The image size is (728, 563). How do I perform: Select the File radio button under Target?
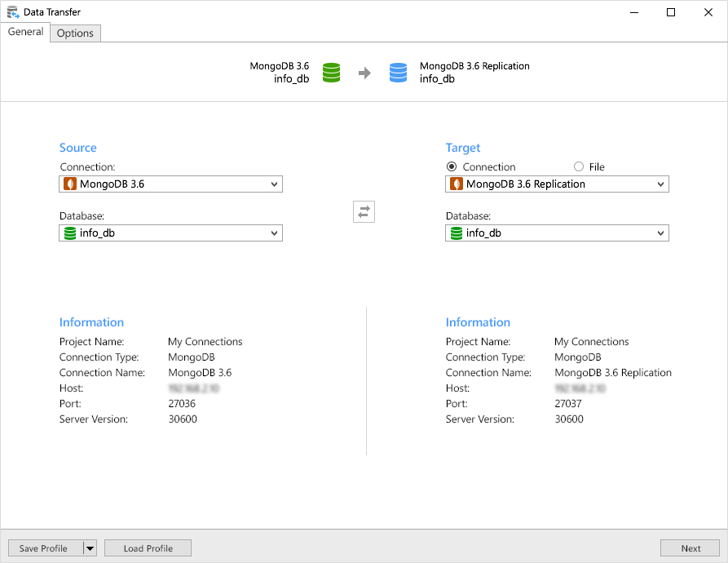point(579,166)
